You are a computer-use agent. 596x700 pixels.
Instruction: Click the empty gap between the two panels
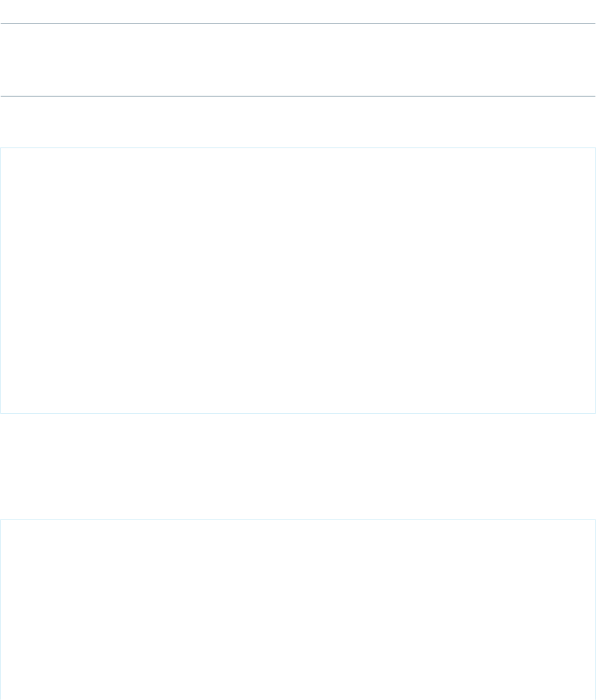pyautogui.click(x=298, y=466)
